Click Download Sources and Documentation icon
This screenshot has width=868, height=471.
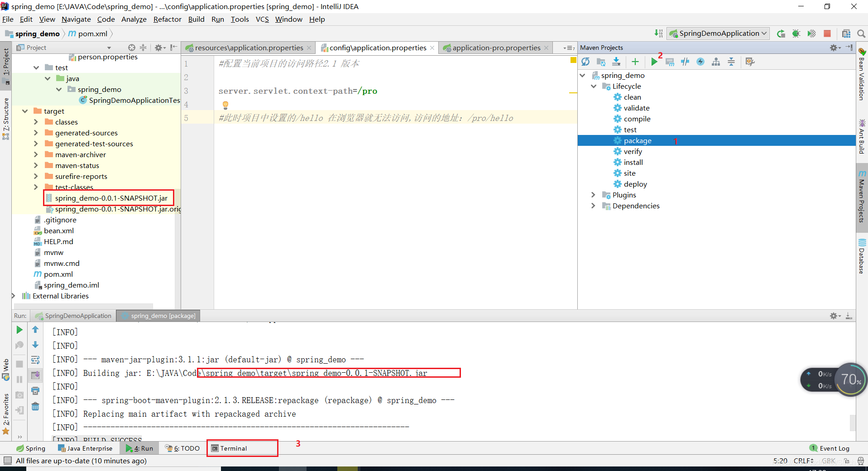[616, 62]
